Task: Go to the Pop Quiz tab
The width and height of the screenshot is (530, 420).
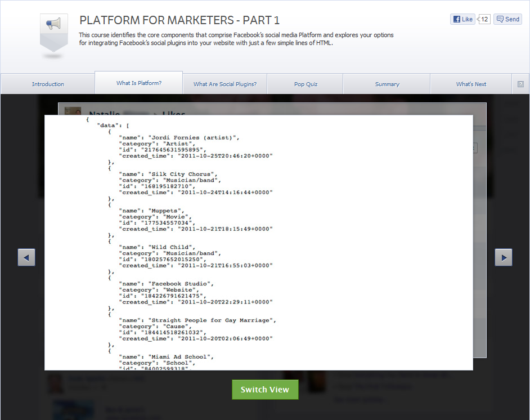Action: coord(306,84)
